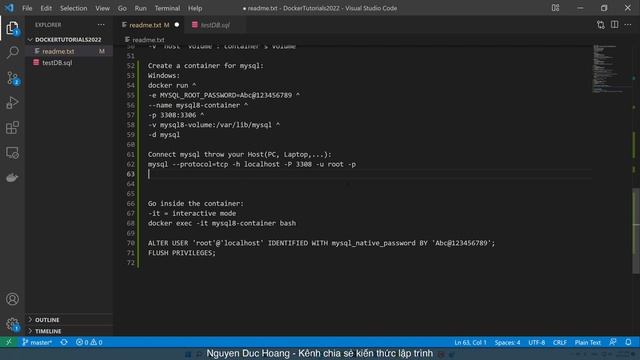Open the Selection menu
The image size is (640, 360).
click(x=73, y=8)
